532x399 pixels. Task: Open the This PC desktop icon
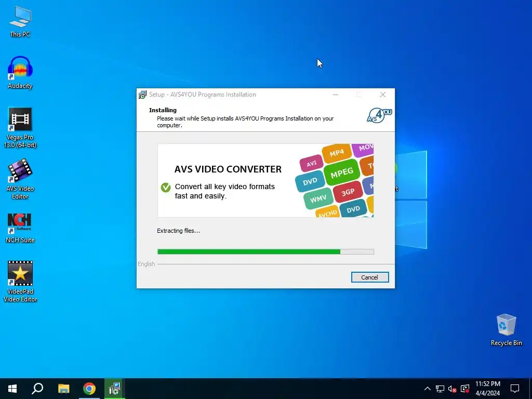click(x=20, y=21)
